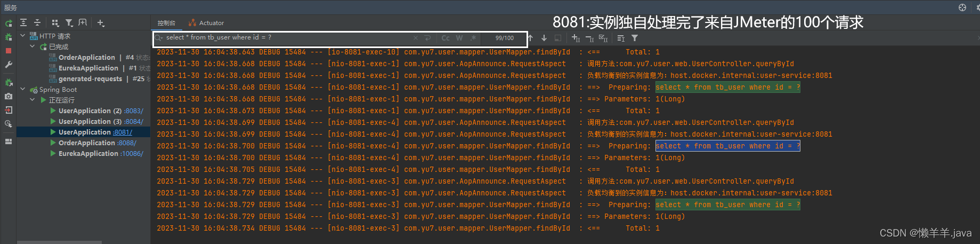Screen dimensions: 980x244
Task: Collapse the 已完成 group
Action: (x=33, y=46)
